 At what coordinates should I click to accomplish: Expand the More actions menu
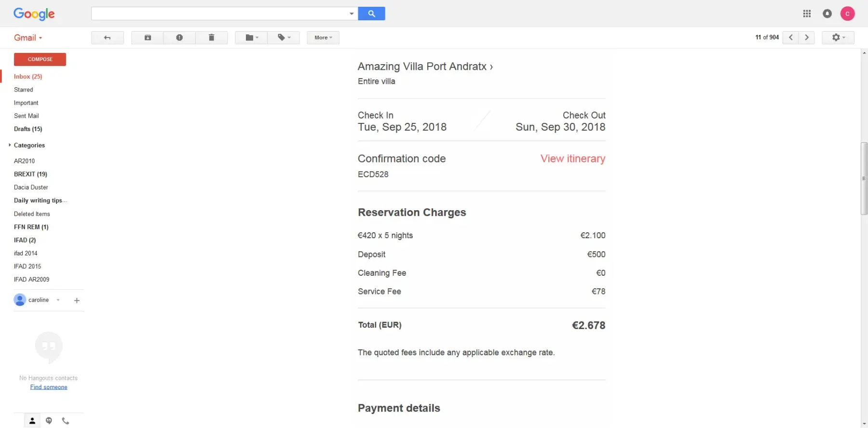[323, 38]
